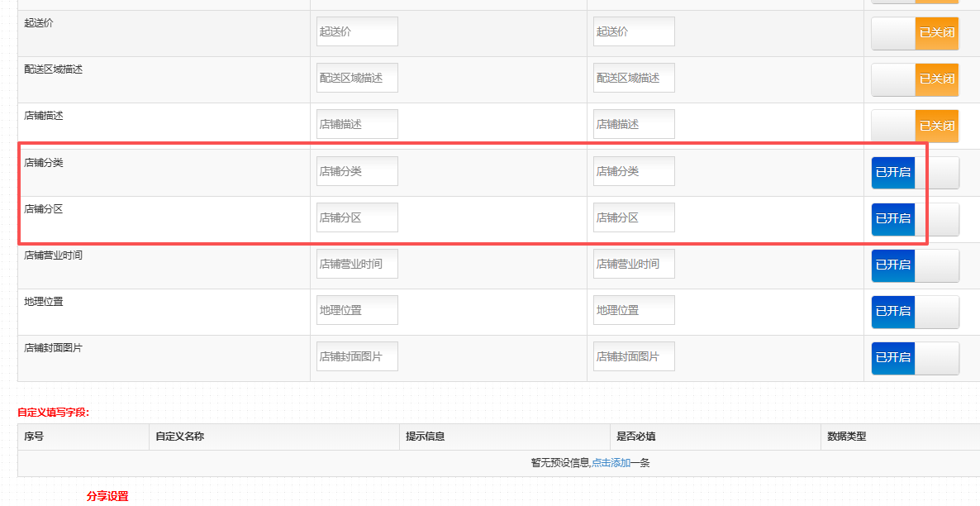Toggle the 起送价 switch currently 已关闭

915,33
